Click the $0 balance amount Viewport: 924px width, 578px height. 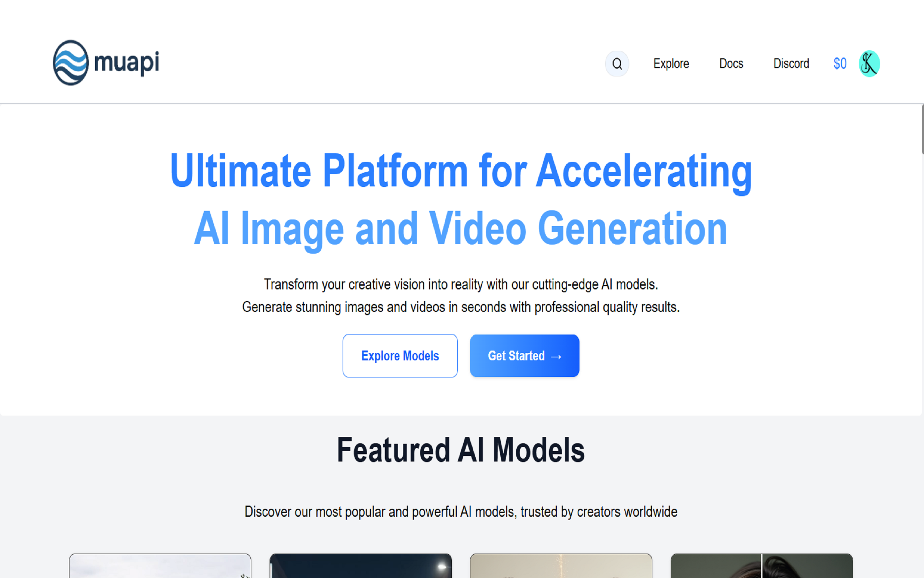point(840,63)
